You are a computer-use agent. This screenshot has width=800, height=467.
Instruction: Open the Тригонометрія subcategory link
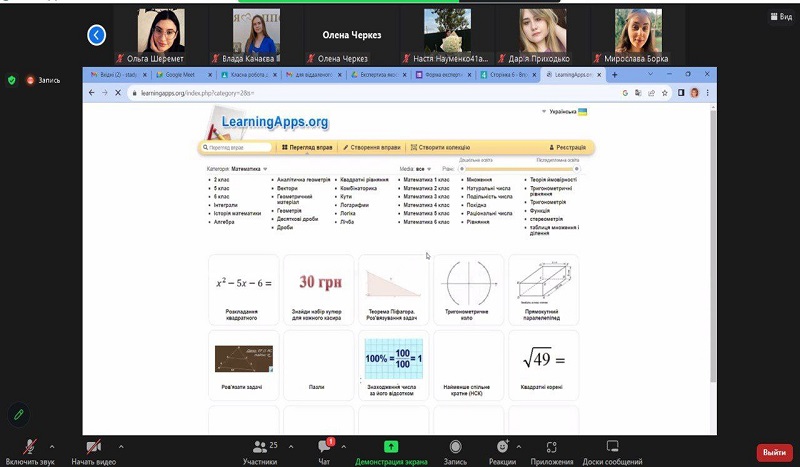pos(547,202)
